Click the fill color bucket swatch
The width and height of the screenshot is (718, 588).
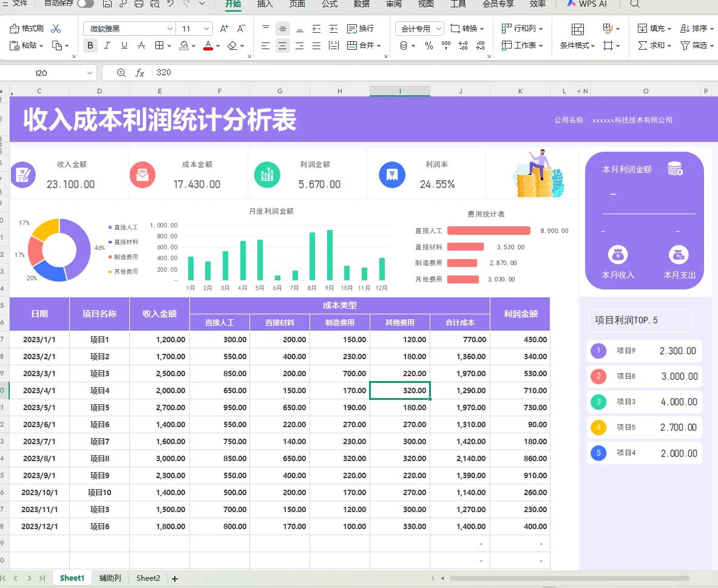click(184, 46)
